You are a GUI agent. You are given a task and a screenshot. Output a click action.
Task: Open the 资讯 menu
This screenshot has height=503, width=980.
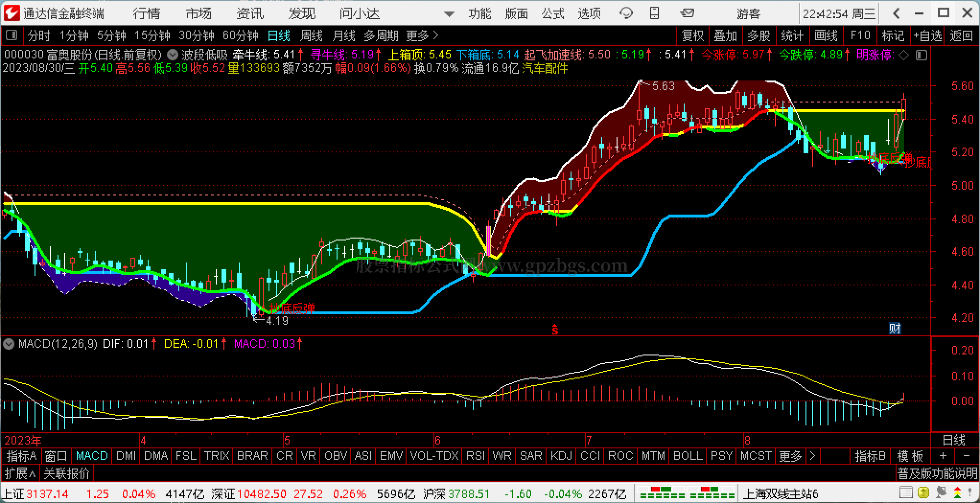250,14
